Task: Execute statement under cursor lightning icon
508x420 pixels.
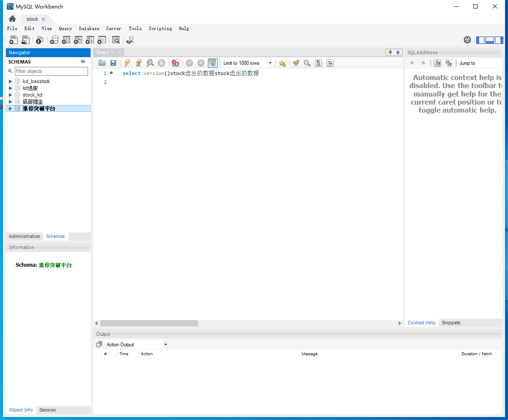Action: pyautogui.click(x=138, y=63)
